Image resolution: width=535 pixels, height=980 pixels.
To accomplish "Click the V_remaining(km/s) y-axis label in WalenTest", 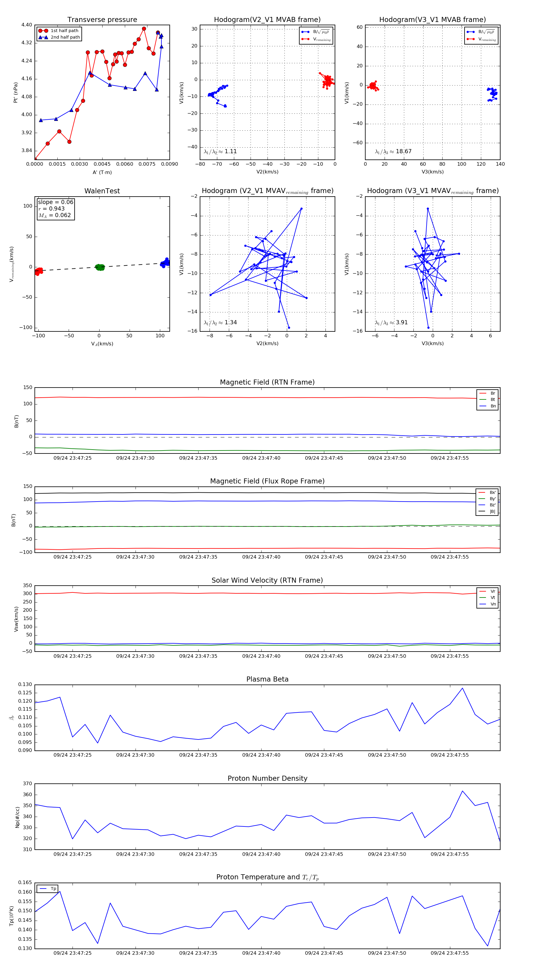I will coord(11,264).
